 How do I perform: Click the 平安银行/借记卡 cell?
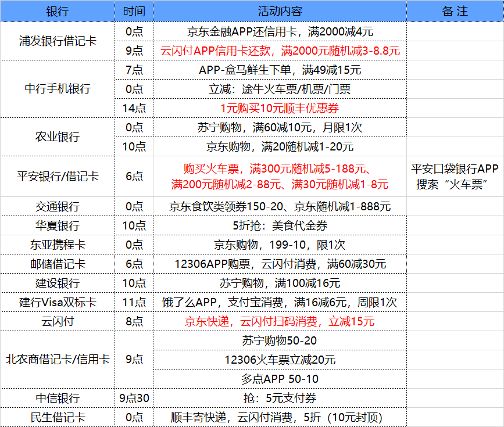pos(58,177)
